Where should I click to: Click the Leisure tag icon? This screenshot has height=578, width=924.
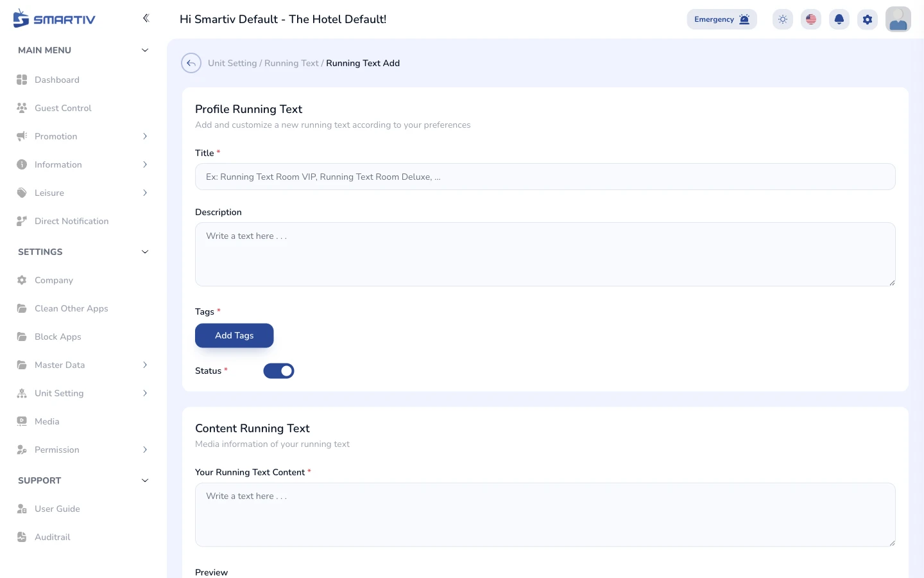(x=22, y=193)
